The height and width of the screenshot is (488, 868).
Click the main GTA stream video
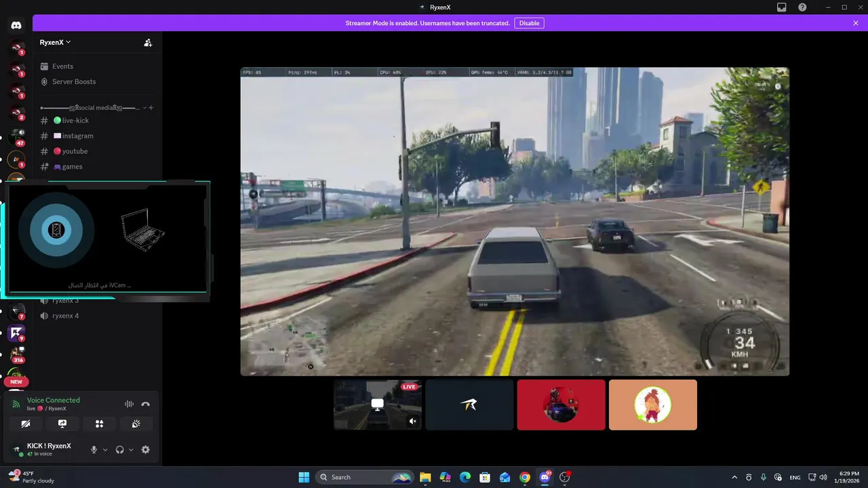[x=515, y=221]
